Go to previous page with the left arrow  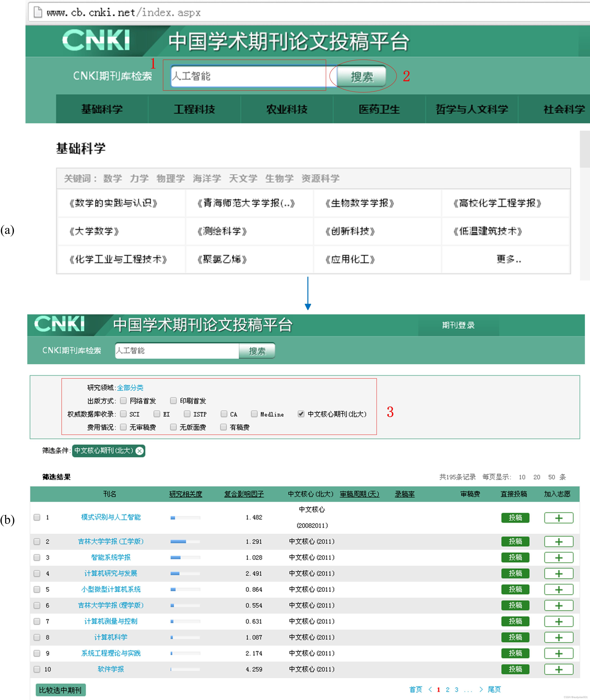point(430,689)
